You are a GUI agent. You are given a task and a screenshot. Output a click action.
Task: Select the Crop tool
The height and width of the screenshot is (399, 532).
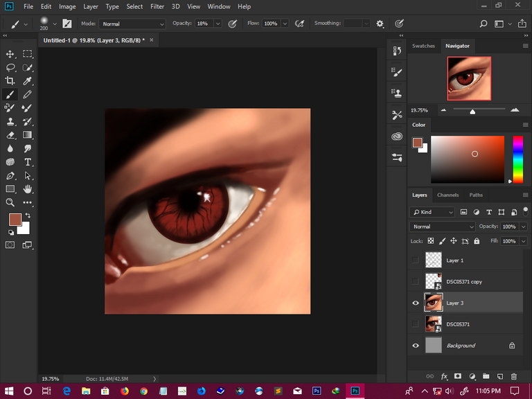[x=10, y=81]
